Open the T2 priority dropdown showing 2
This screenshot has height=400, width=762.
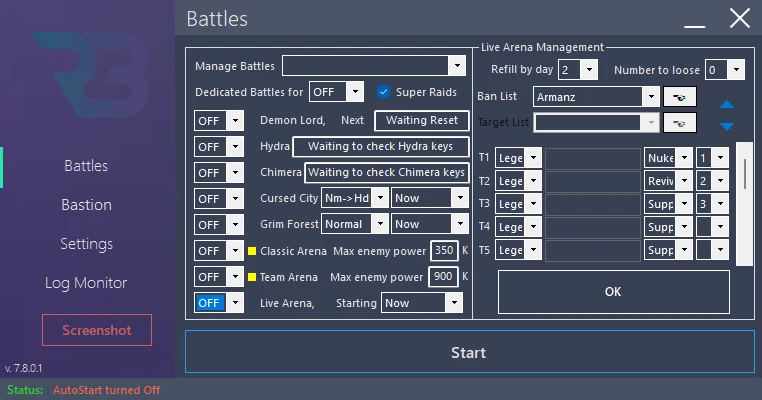tap(712, 181)
